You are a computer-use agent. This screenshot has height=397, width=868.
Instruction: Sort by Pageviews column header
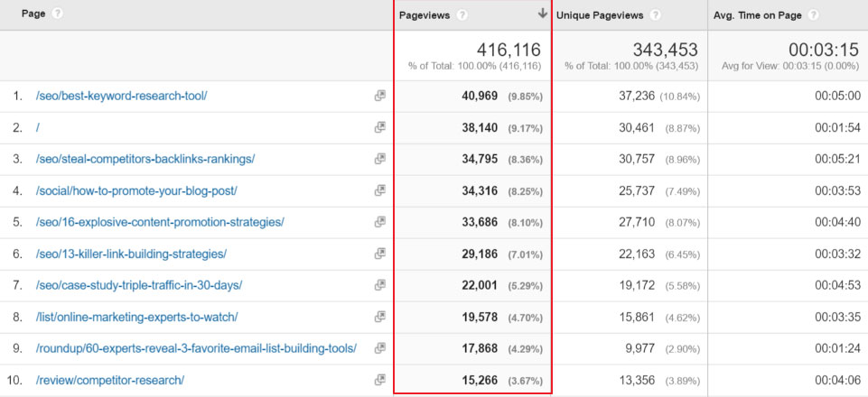click(x=425, y=15)
